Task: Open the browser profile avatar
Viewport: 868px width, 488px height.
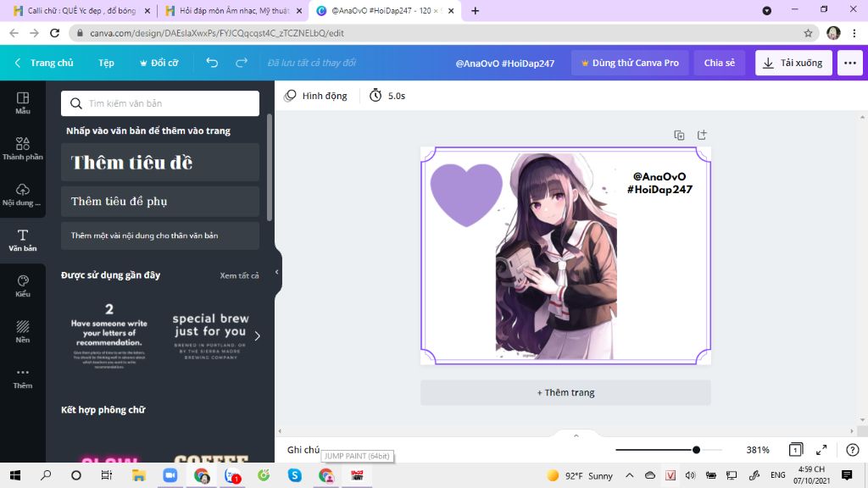Action: click(833, 33)
